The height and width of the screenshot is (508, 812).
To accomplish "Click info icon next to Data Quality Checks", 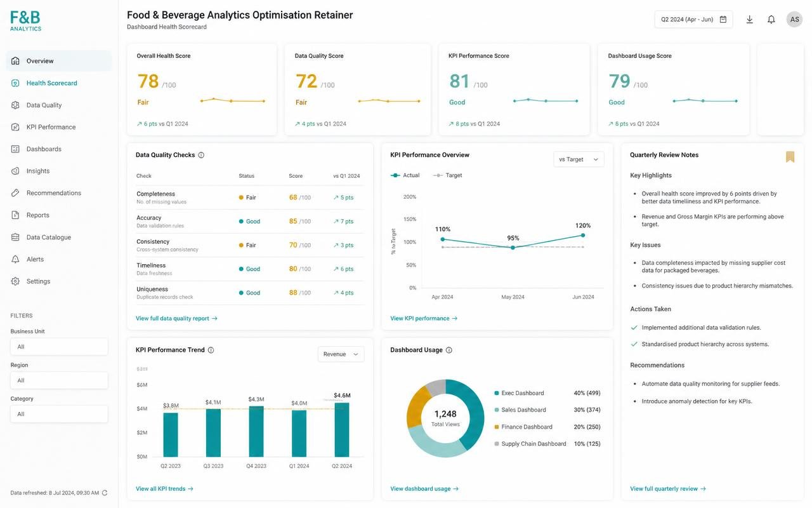I will point(201,155).
